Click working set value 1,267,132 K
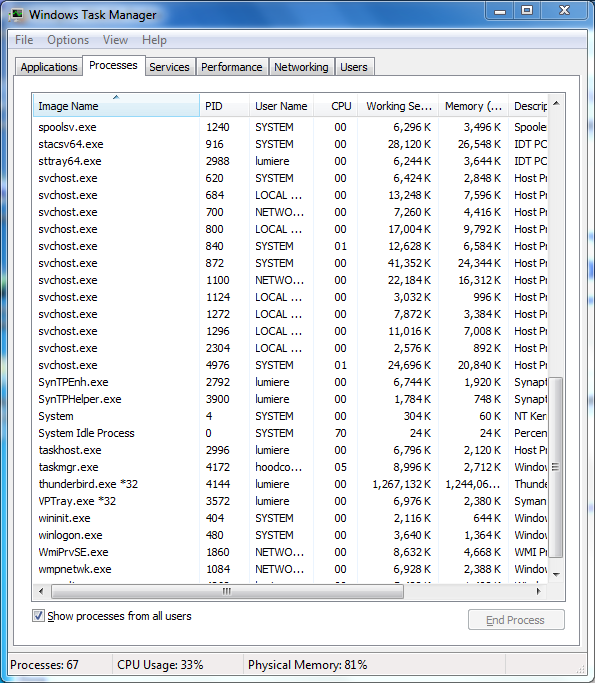Viewport: 595px width, 683px height. (402, 484)
